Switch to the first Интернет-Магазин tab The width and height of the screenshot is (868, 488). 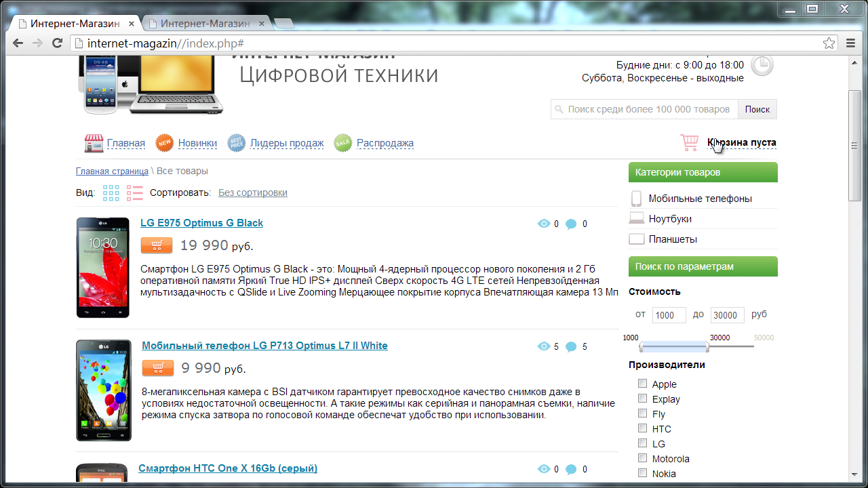point(75,24)
